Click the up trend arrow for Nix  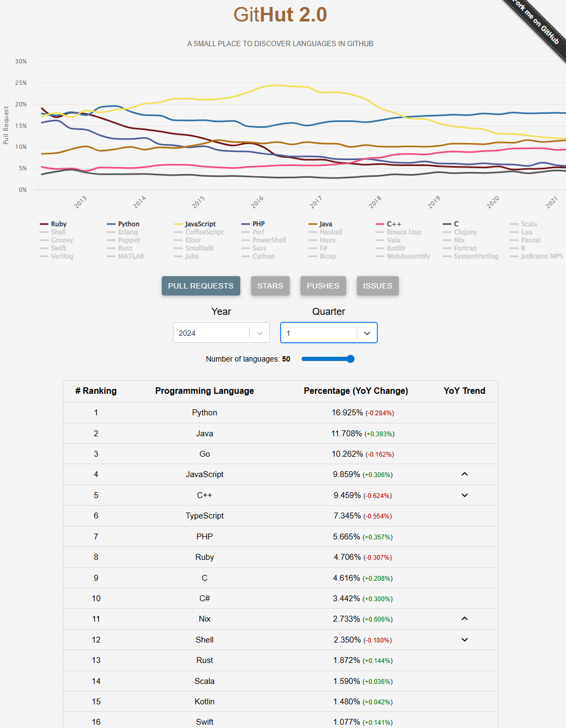464,619
